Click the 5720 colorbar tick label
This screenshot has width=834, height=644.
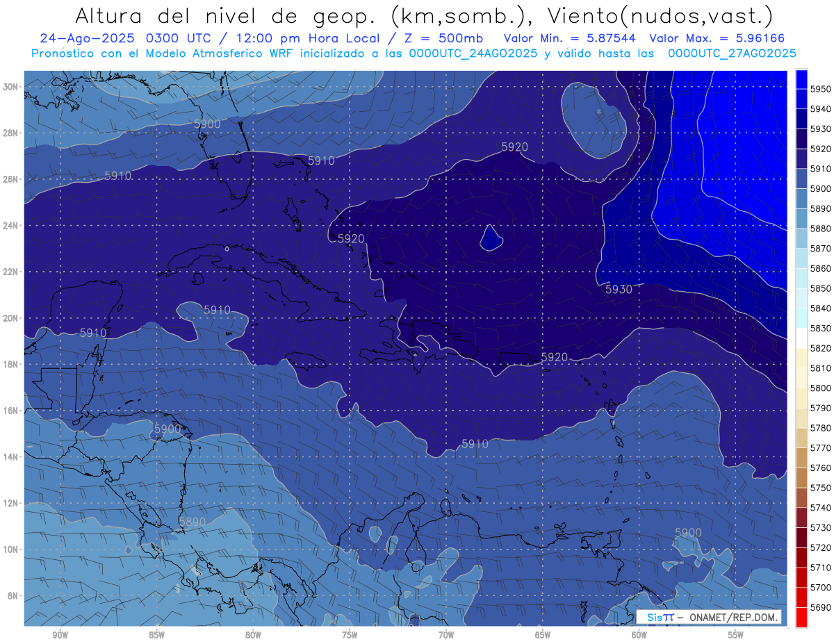(x=820, y=547)
